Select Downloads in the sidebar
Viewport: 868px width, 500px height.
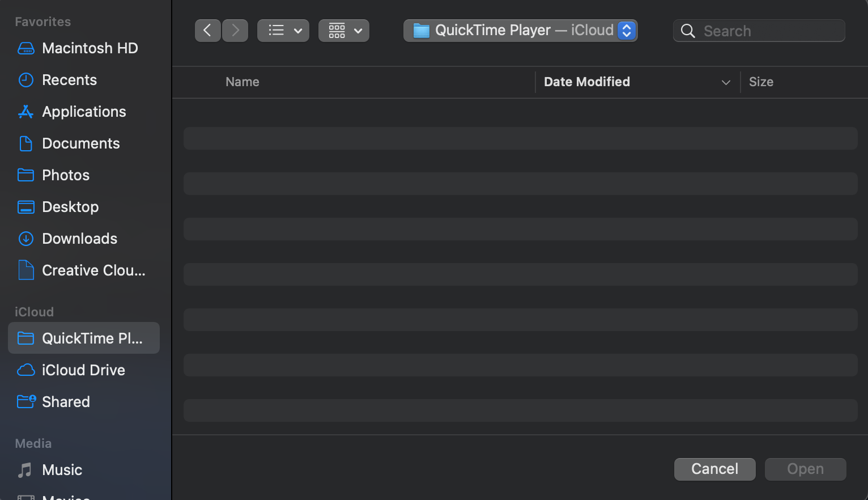[84, 239]
